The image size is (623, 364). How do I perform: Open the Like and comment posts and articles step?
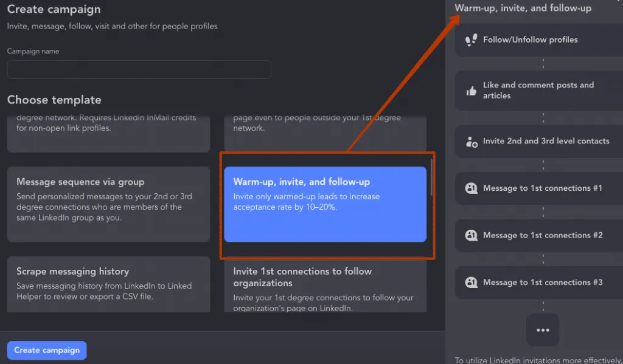(x=539, y=91)
